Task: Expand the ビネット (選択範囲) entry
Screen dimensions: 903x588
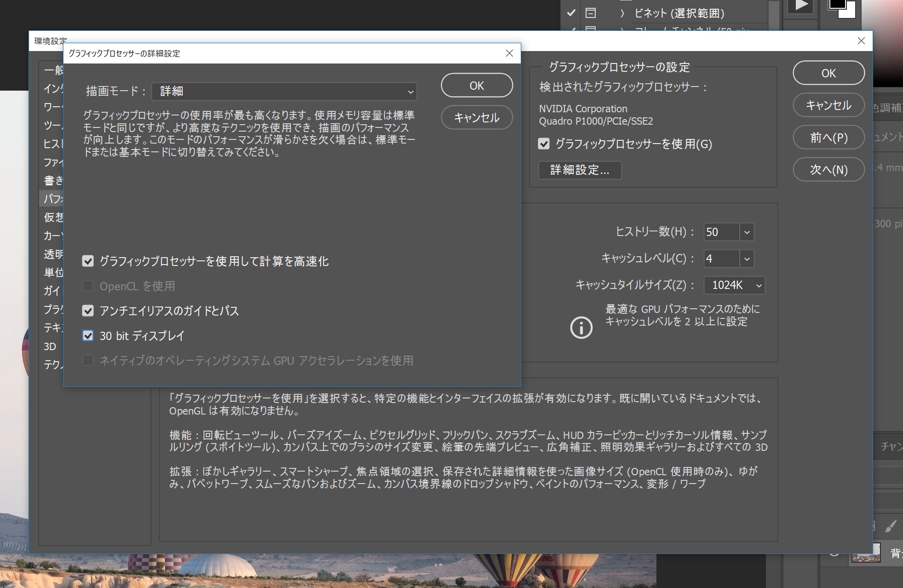Action: (622, 13)
